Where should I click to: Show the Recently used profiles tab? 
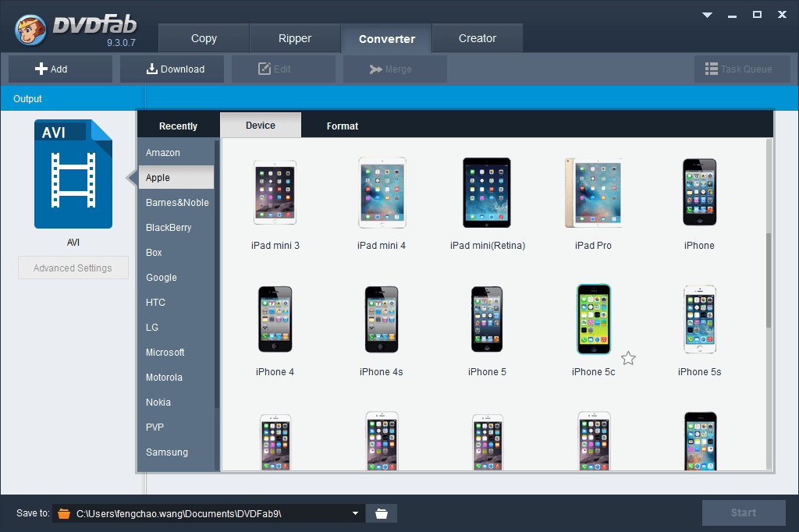tap(179, 126)
